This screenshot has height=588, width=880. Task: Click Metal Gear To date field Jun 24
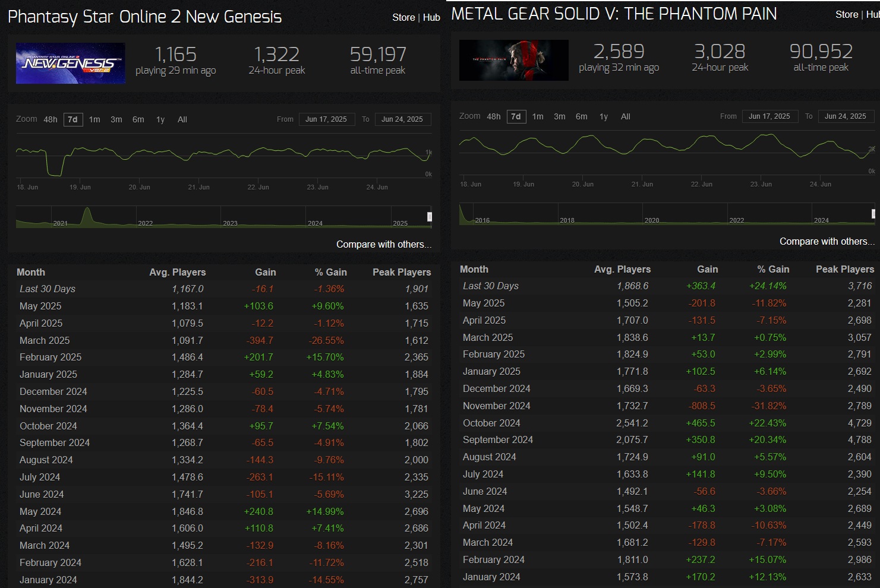click(x=846, y=116)
